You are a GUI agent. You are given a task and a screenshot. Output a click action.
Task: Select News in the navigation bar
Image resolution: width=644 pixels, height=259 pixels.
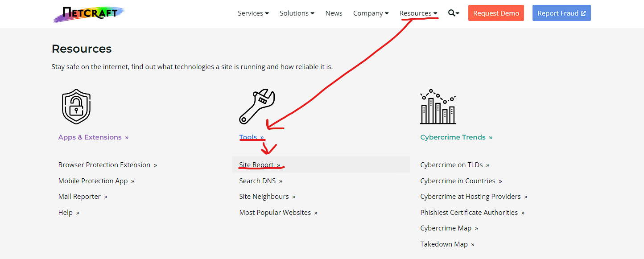334,13
